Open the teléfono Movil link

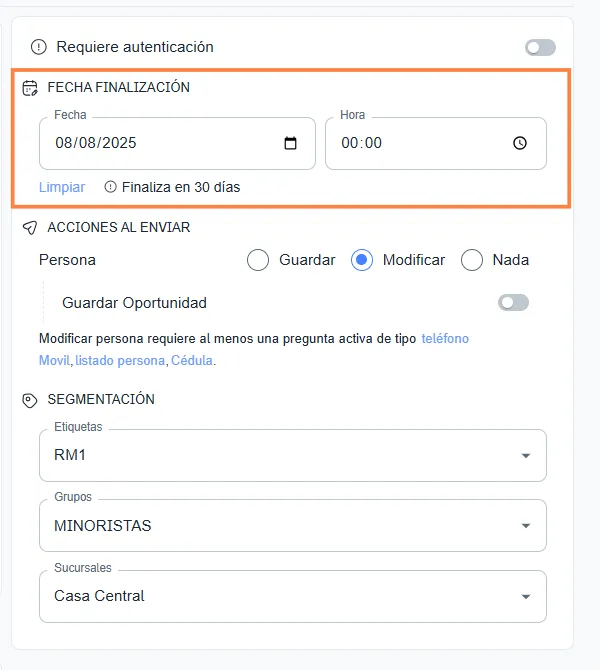click(x=445, y=339)
